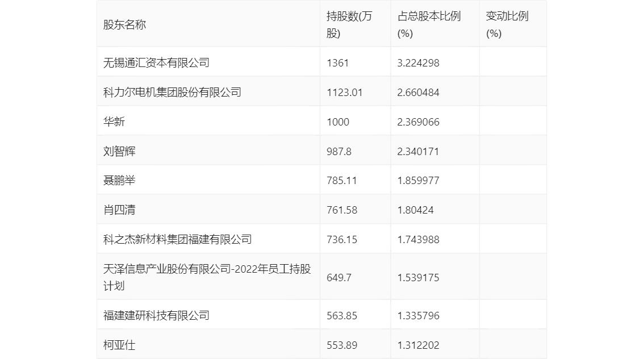Select shareholder 肖四清
This screenshot has height=359, width=644.
119,210
